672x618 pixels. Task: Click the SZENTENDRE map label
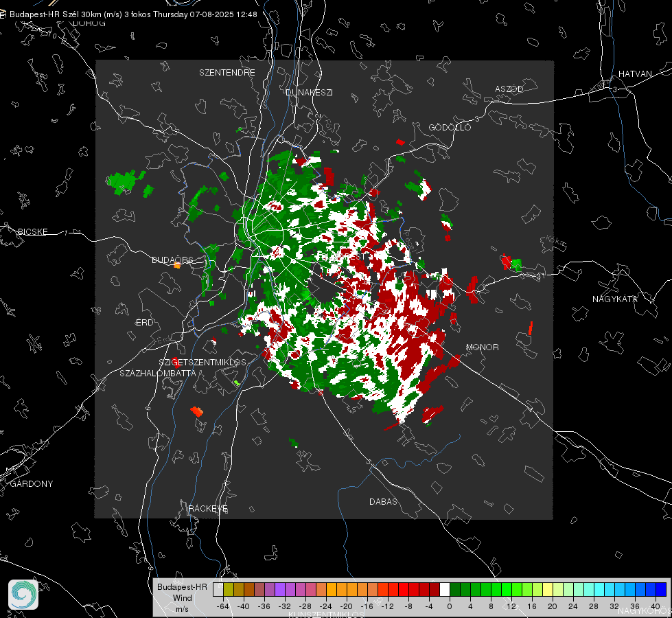pyautogui.click(x=227, y=73)
